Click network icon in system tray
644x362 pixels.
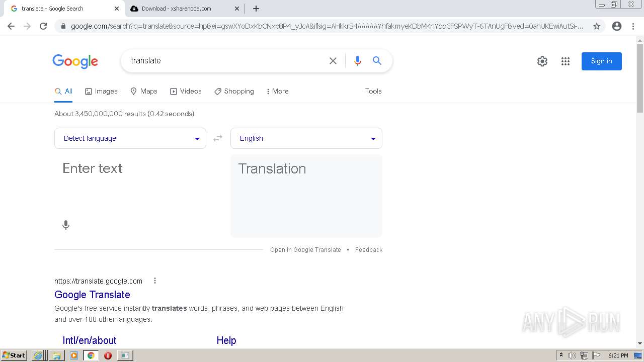pyautogui.click(x=584, y=355)
